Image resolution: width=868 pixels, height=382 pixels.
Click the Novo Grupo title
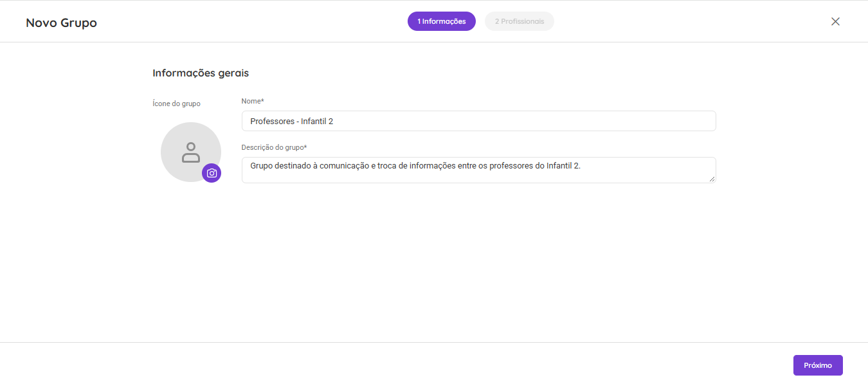tap(61, 23)
